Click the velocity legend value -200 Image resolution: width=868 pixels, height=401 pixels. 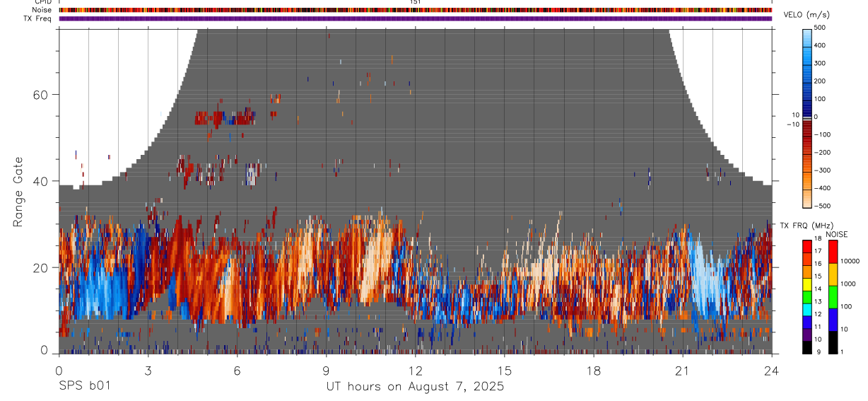pos(821,152)
